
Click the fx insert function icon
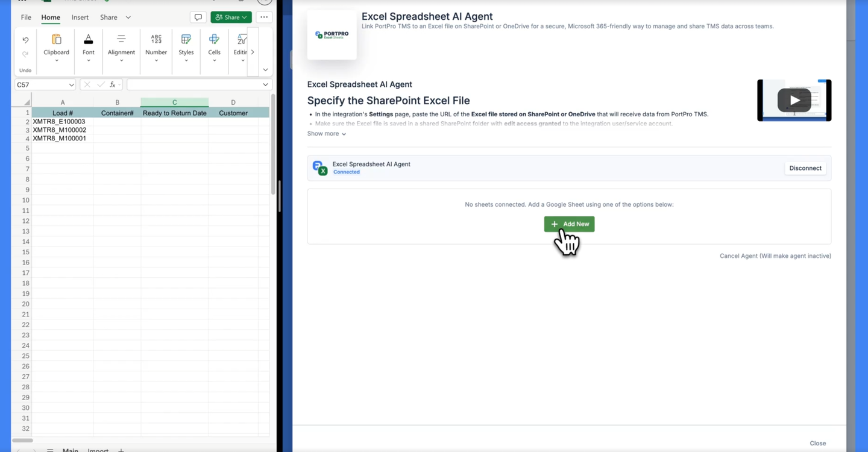click(113, 85)
